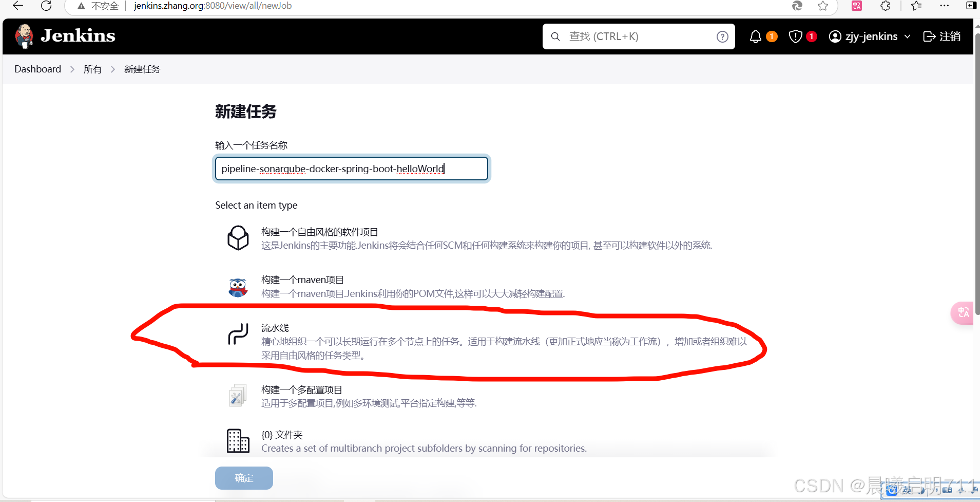Click the floating translate widget on right edge
The width and height of the screenshot is (980, 502).
(x=963, y=312)
